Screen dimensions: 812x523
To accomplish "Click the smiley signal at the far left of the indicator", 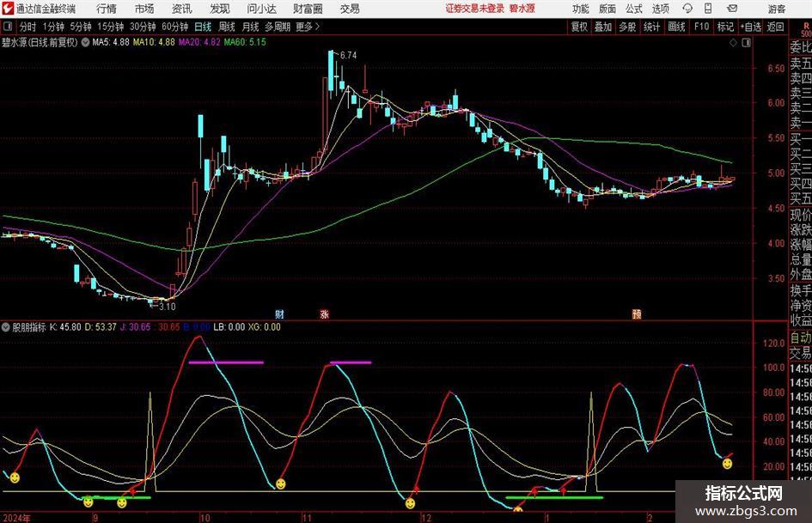I will tap(15, 477).
